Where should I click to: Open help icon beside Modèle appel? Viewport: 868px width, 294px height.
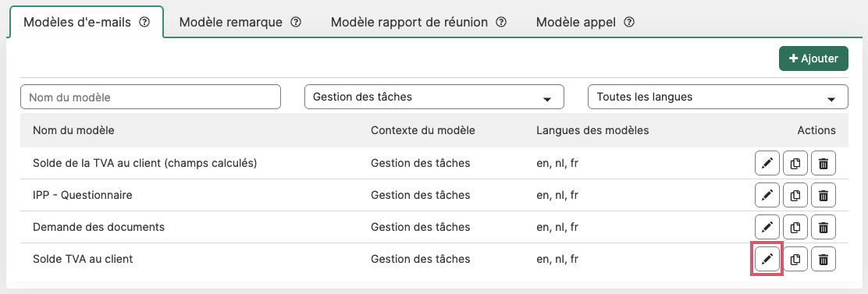(x=629, y=22)
